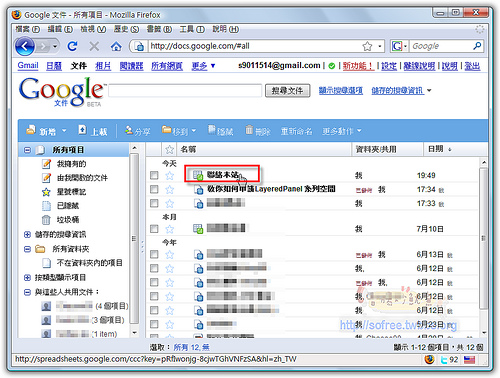
Task: Open 聯絡本站 spreadsheet icon
Action: tap(198, 175)
